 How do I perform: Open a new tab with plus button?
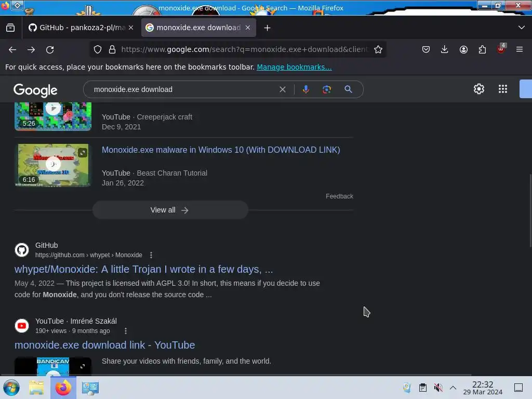268,28
